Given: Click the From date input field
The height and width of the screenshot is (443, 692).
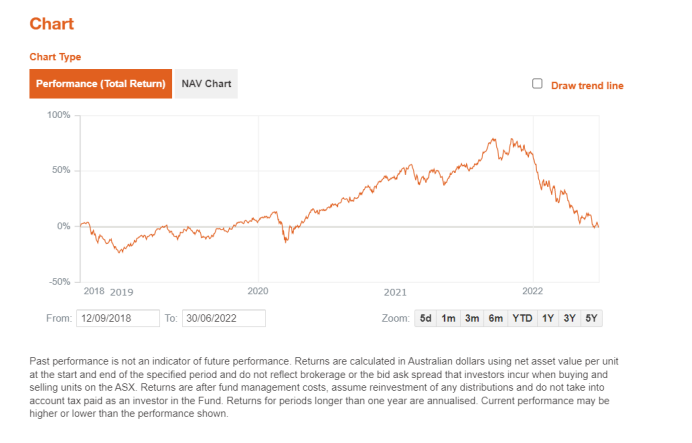Looking at the screenshot, I should tap(117, 319).
